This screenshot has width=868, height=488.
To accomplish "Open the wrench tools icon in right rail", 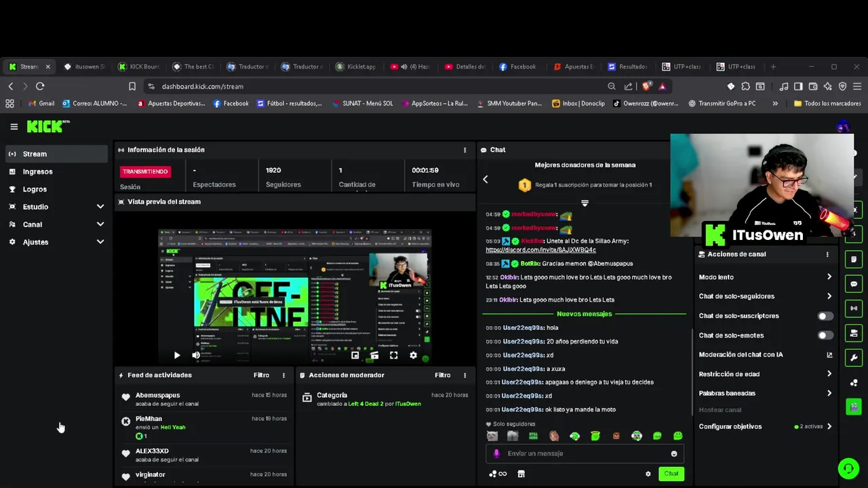I will click(x=854, y=357).
